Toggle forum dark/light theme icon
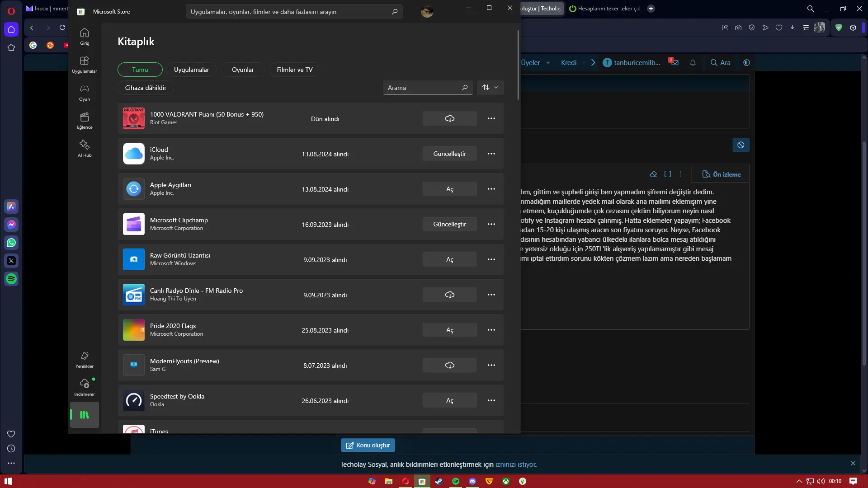 [x=746, y=63]
